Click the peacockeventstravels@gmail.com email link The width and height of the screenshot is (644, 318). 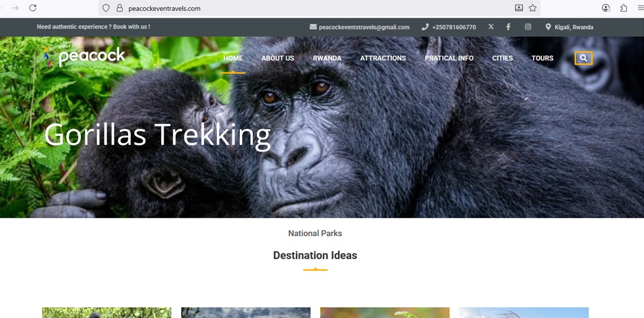pyautogui.click(x=364, y=27)
